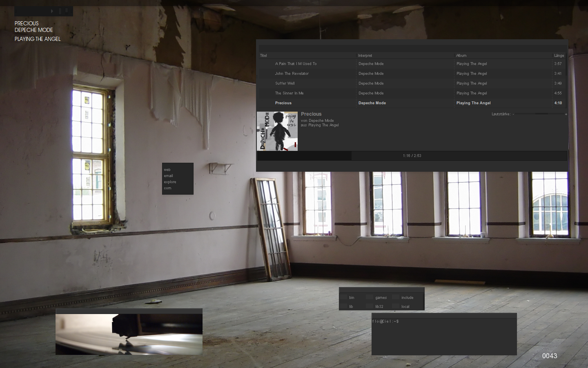Select email in the launcher menu
The height and width of the screenshot is (368, 588).
pyautogui.click(x=168, y=176)
